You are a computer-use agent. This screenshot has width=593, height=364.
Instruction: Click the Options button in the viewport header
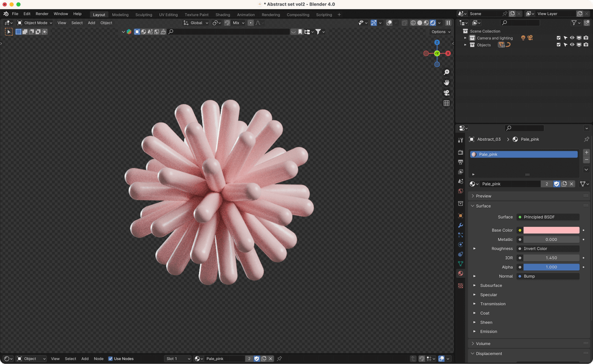(440, 31)
